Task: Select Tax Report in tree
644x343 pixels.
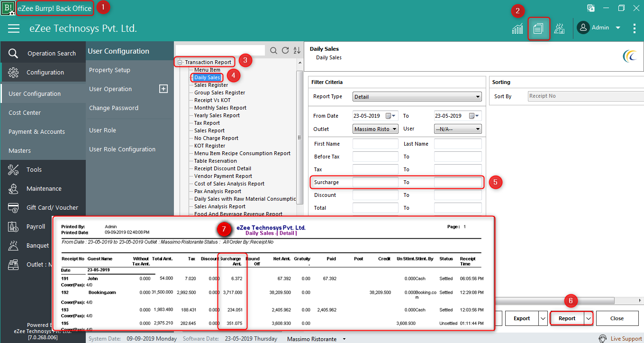Action: pyautogui.click(x=207, y=123)
